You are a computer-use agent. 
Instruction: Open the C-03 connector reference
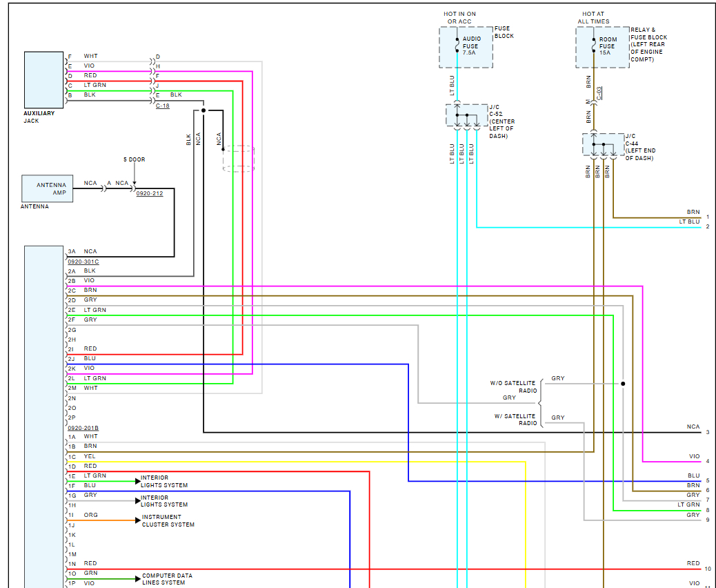599,92
